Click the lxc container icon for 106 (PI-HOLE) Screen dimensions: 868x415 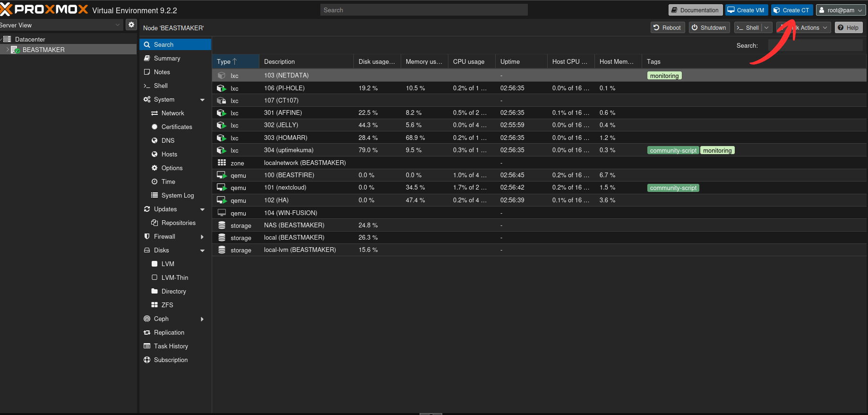[221, 88]
